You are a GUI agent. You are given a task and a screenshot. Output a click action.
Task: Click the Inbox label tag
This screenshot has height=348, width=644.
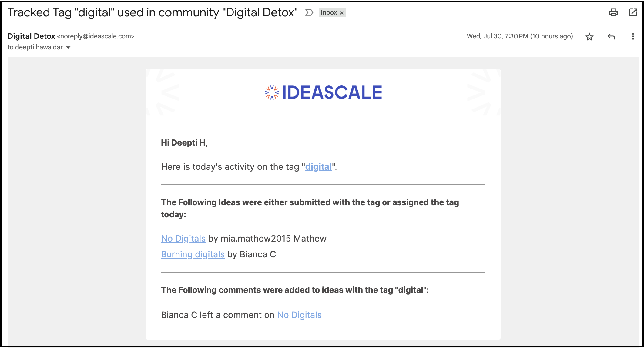point(329,12)
